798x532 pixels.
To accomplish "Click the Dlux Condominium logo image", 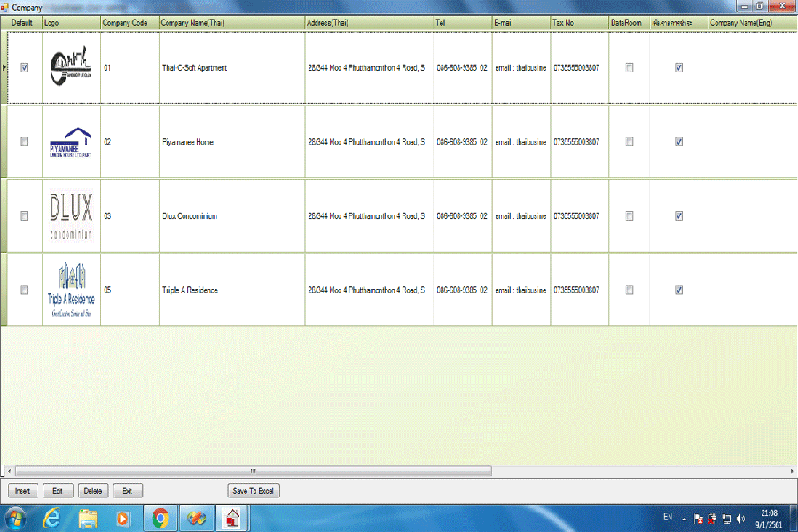I will coord(71,215).
